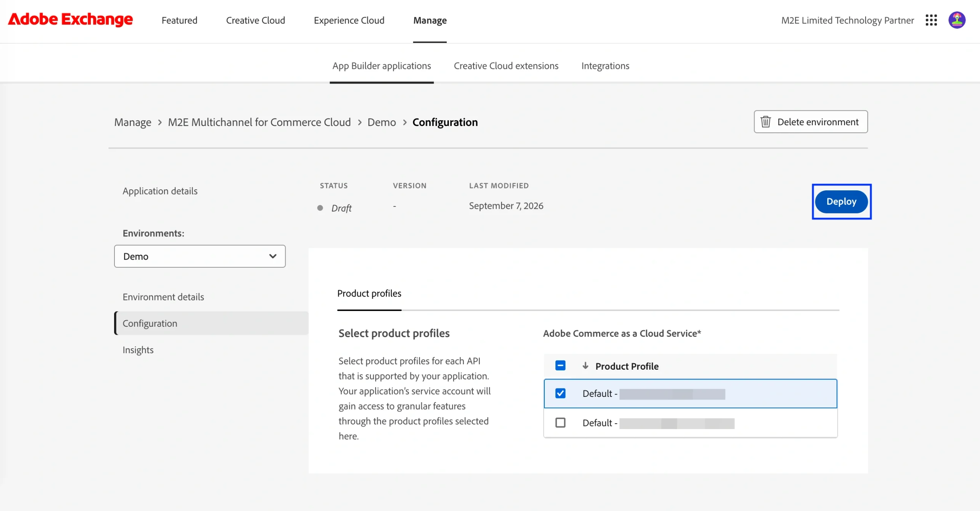Uncheck the first Default product profile
Screen dimensions: 980x511
[560, 393]
